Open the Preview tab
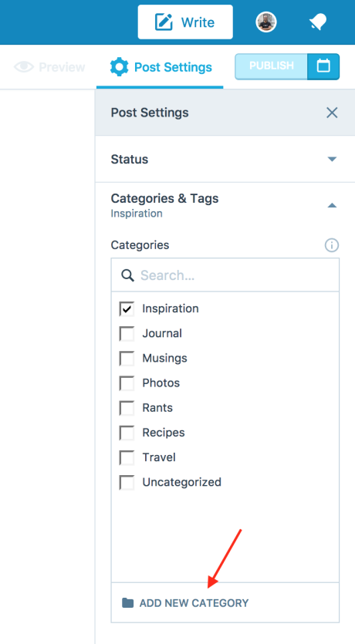 point(49,67)
